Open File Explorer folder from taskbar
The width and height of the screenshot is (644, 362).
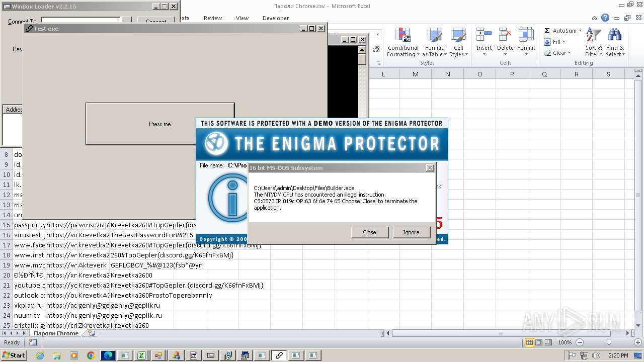point(57,355)
